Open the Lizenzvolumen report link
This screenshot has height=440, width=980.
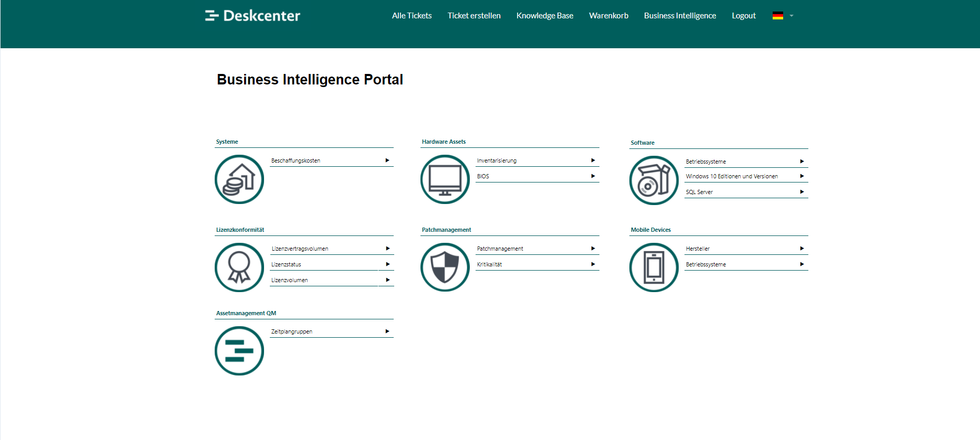[290, 280]
